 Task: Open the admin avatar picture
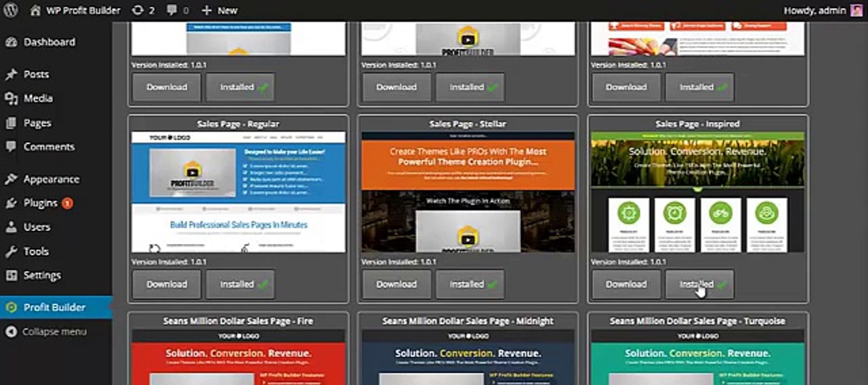click(856, 10)
